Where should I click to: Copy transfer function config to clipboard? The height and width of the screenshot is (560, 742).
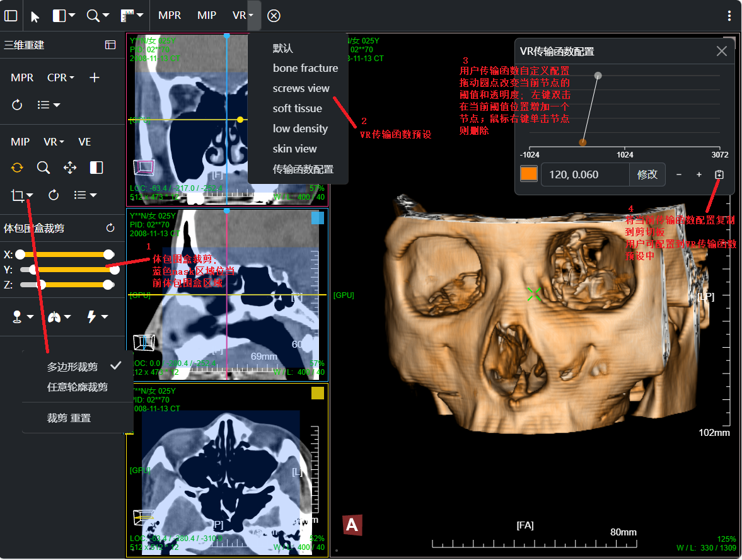point(719,174)
